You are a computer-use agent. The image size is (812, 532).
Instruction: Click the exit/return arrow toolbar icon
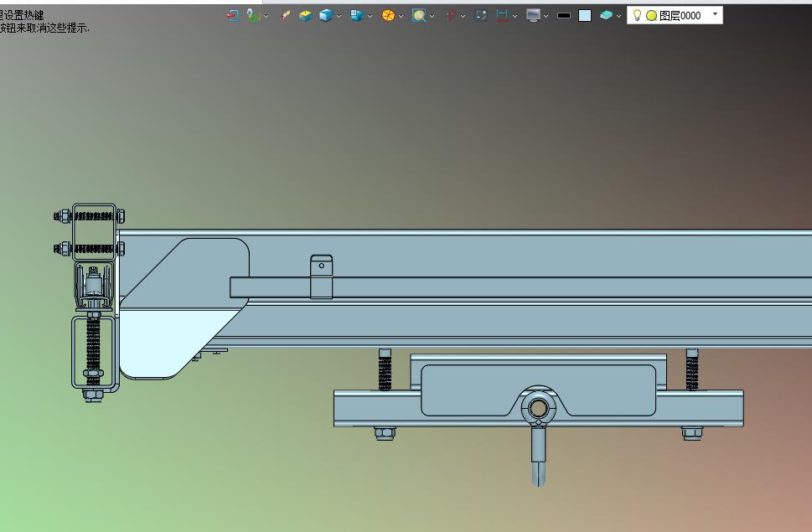(x=232, y=15)
